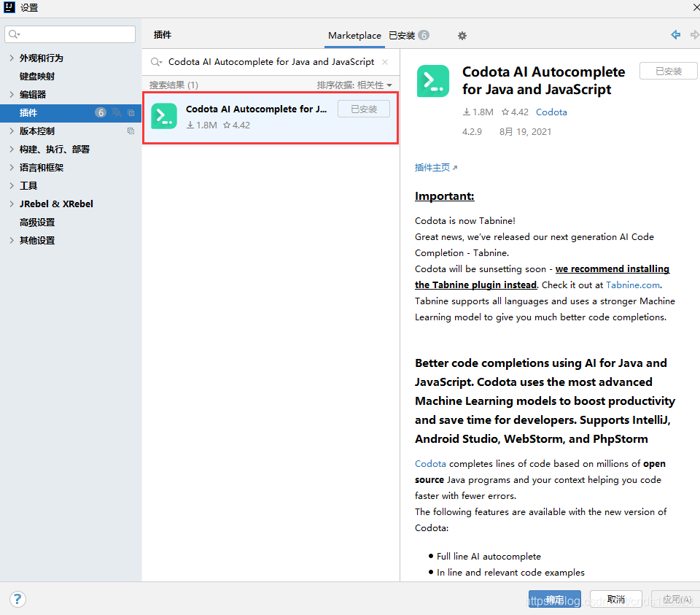The image size is (700, 615).
Task: Expand the 编辑器 tree node
Action: (12, 94)
